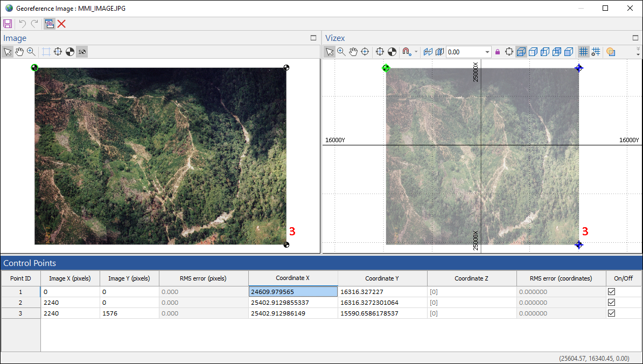Click the purple lock icon in Vizex
Screen dimensions: 643x364
click(x=497, y=52)
